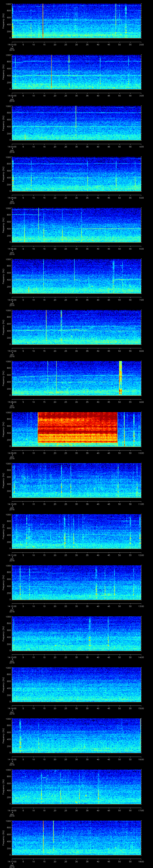The image size is (153, 868).
Task: Click the "2:00" end time label
Action: 141,44
